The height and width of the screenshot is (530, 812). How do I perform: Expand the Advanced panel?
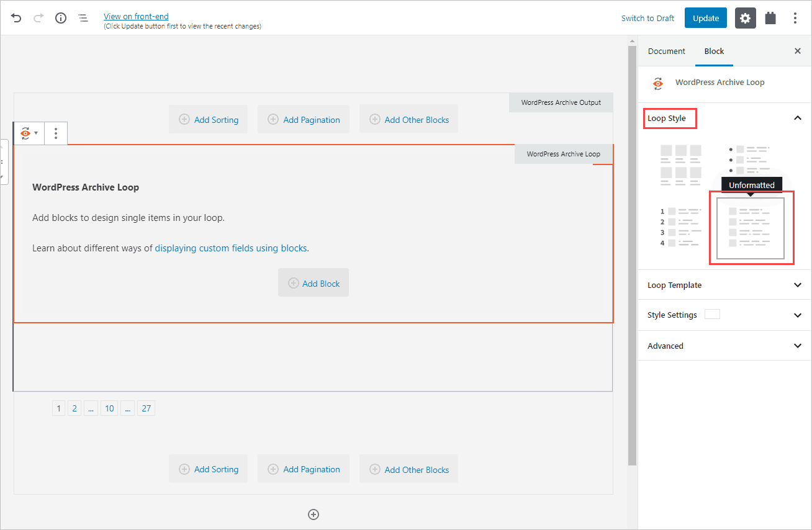[x=724, y=346]
